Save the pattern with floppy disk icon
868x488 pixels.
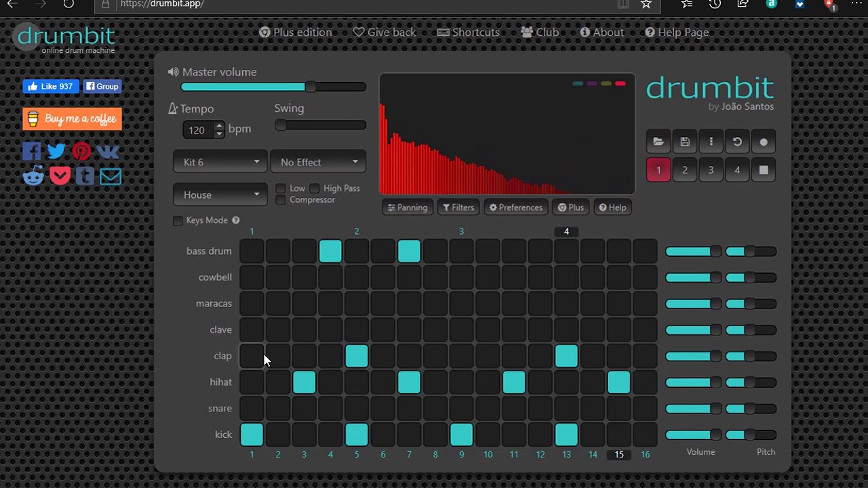point(685,142)
